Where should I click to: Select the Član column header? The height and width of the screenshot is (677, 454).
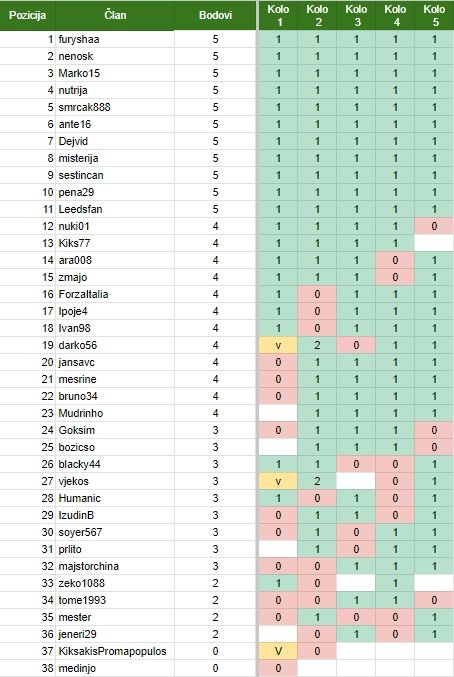(115, 15)
